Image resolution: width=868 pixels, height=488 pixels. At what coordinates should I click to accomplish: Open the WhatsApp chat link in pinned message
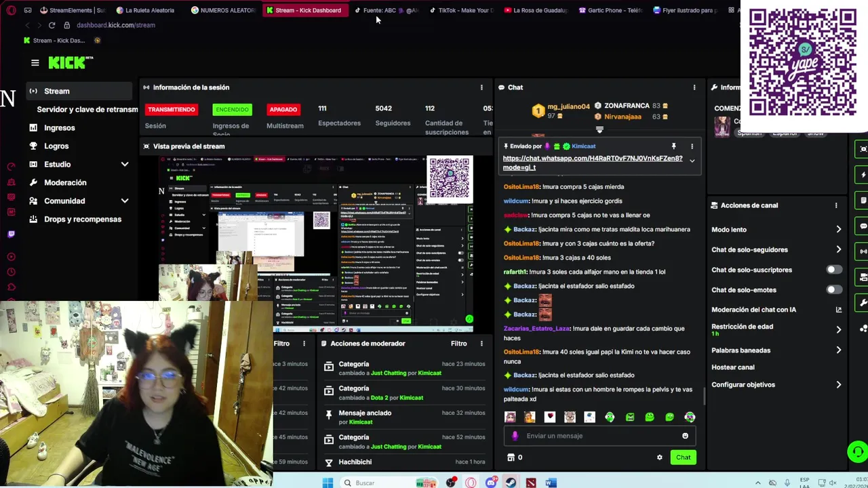coord(593,163)
